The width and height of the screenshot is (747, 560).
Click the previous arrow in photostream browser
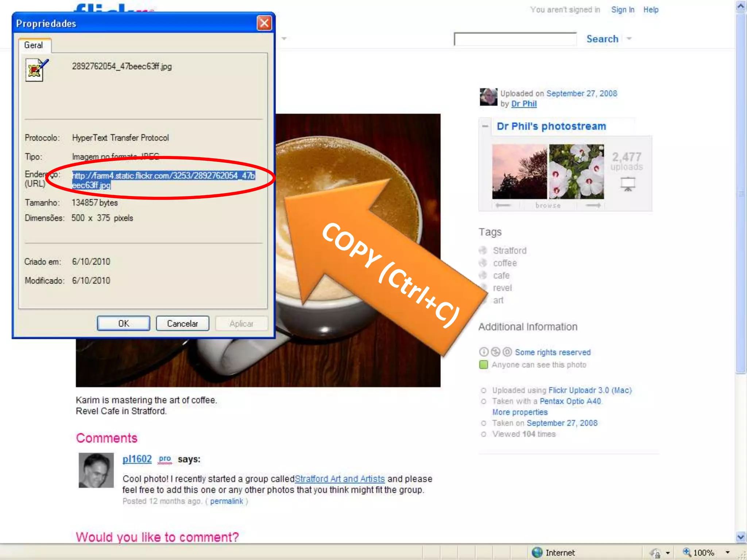coord(503,205)
